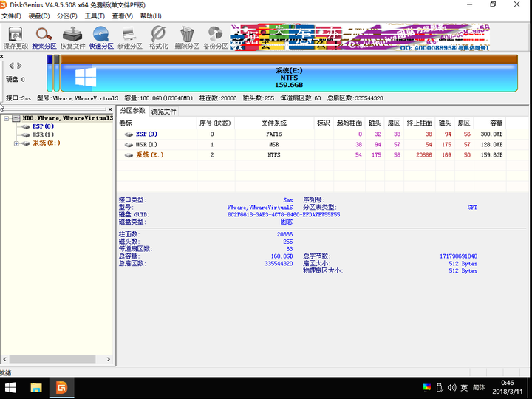The width and height of the screenshot is (532, 399).
Task: Click the Backup Partition (备份分区) icon
Action: tap(216, 38)
